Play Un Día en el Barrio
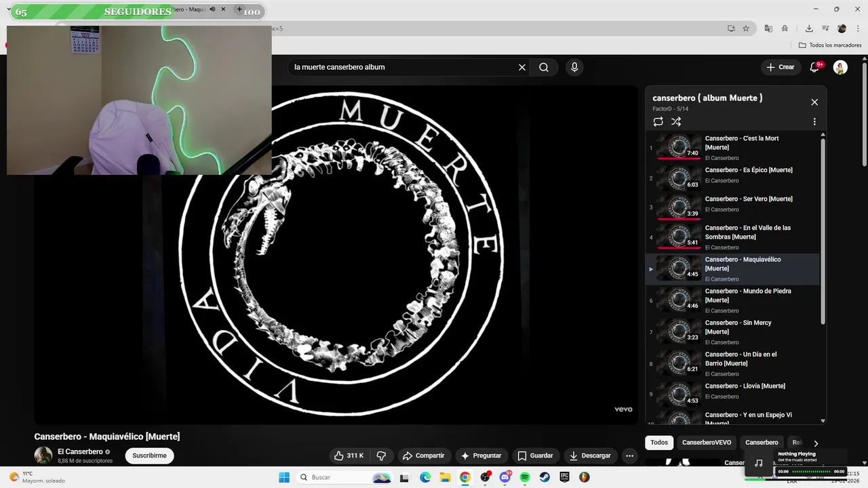 coord(732,363)
